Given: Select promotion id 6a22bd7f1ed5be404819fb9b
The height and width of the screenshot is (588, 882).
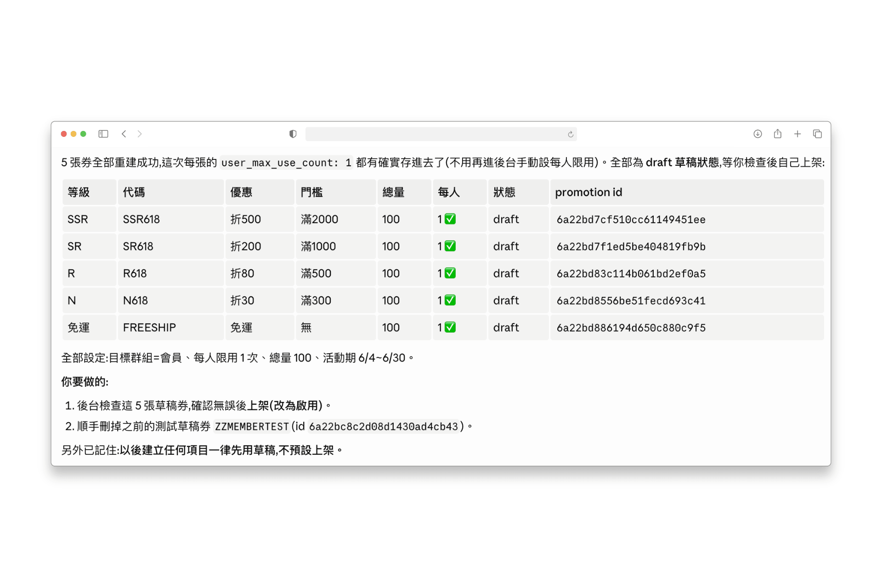Looking at the screenshot, I should 631,247.
